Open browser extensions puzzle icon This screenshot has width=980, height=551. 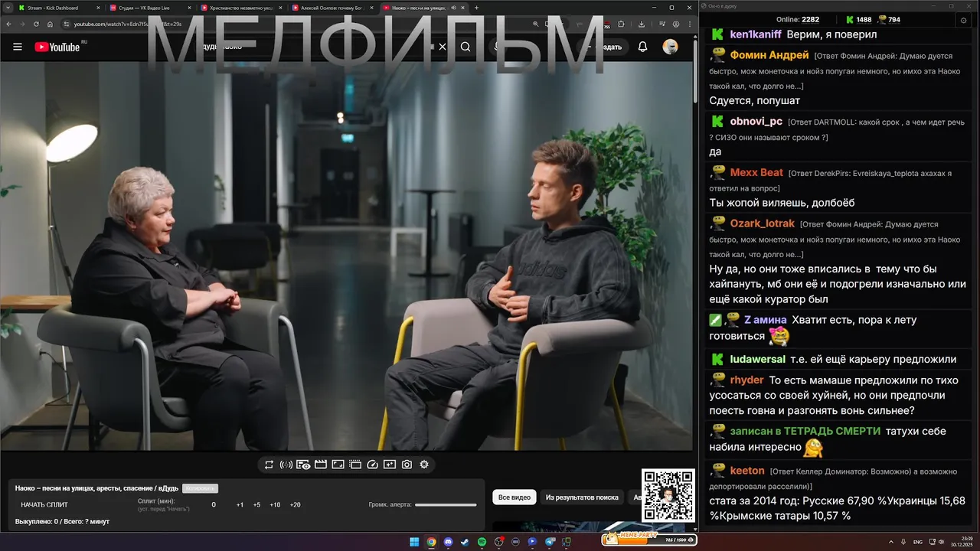(x=621, y=24)
